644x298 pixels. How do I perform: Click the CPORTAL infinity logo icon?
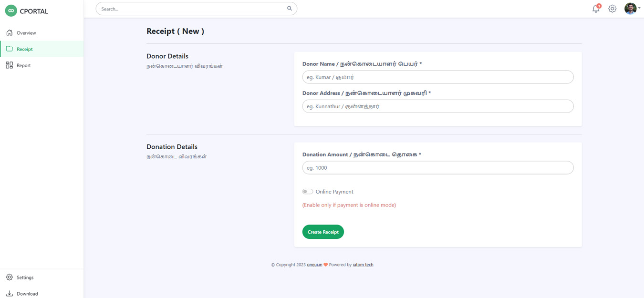coord(11,11)
